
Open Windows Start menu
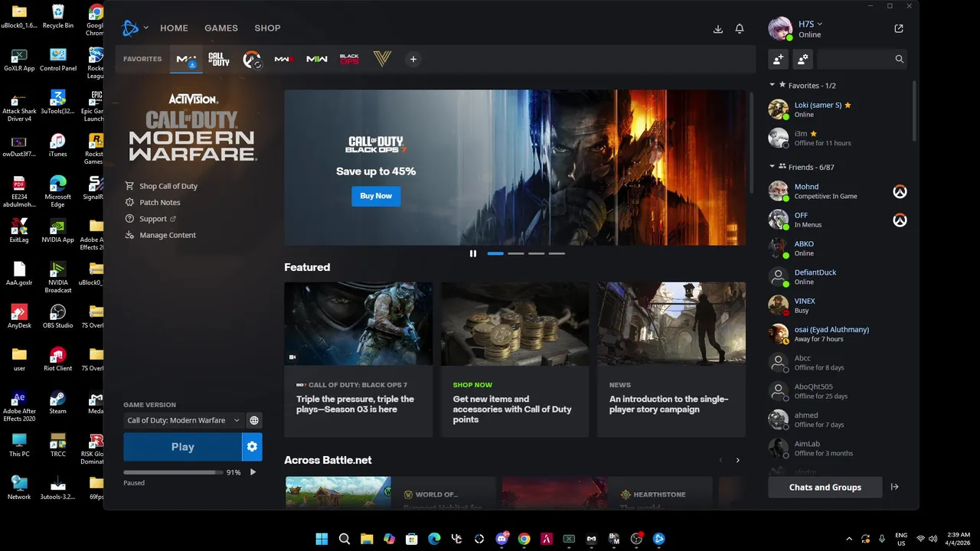[x=322, y=539]
